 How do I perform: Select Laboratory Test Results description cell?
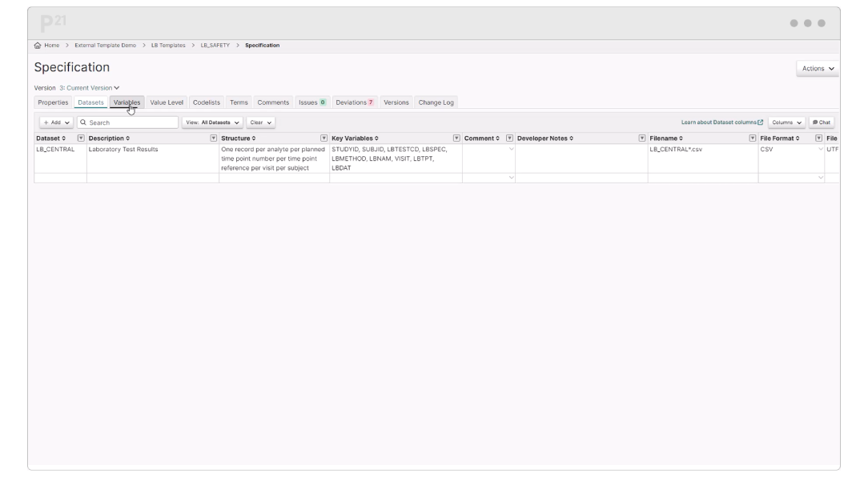153,158
